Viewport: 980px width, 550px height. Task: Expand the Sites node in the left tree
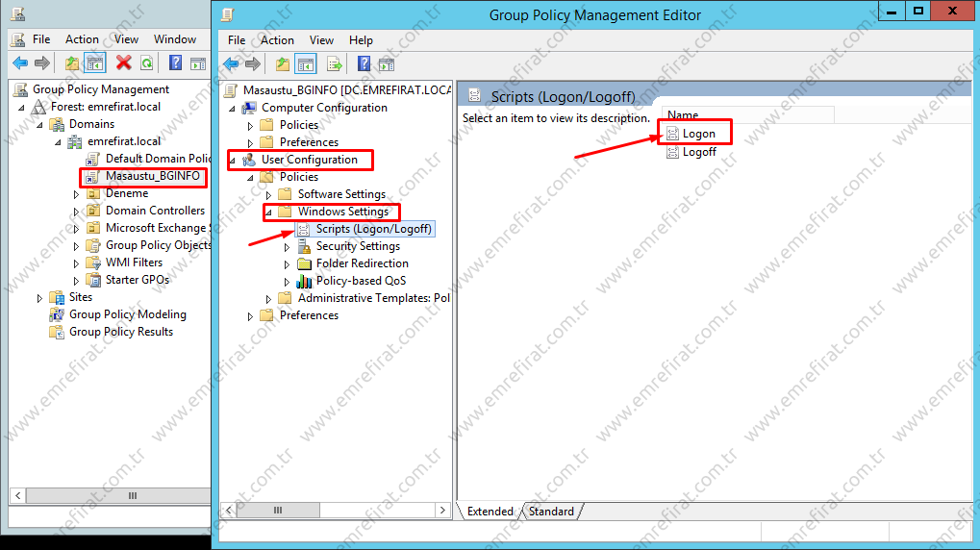click(x=39, y=298)
